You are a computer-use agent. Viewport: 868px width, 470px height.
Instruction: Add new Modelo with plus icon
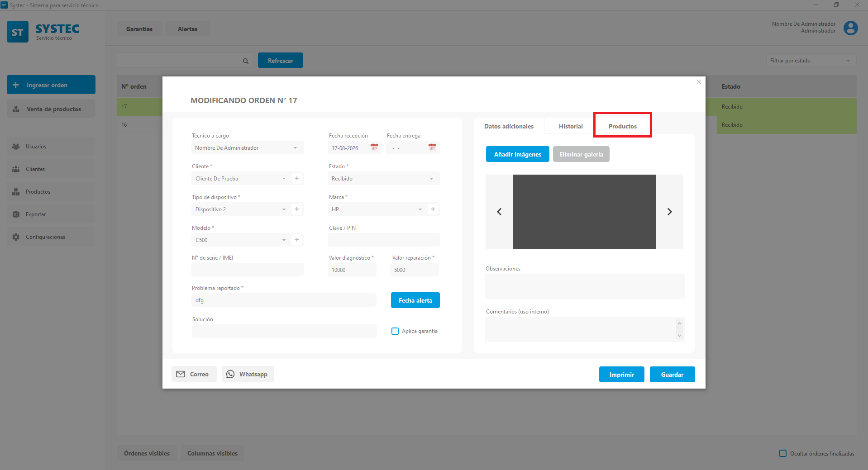tap(297, 240)
